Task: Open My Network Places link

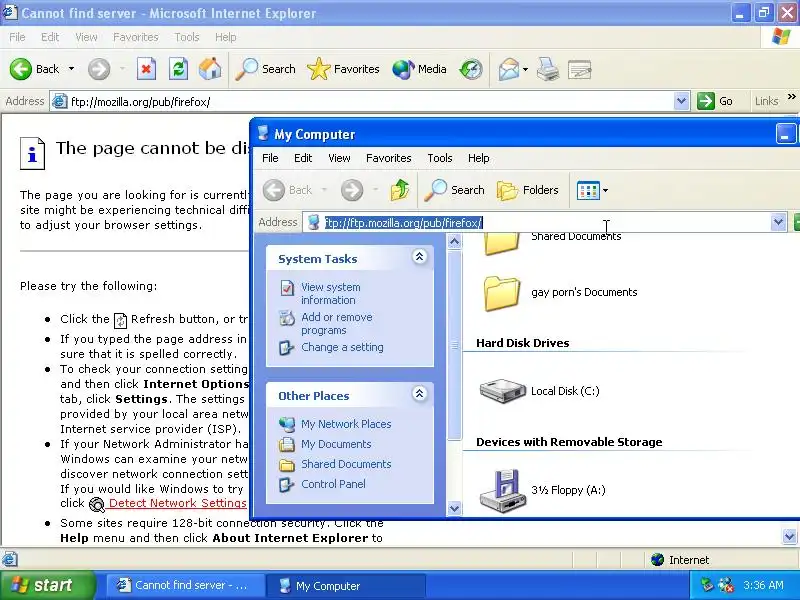Action: click(x=346, y=424)
